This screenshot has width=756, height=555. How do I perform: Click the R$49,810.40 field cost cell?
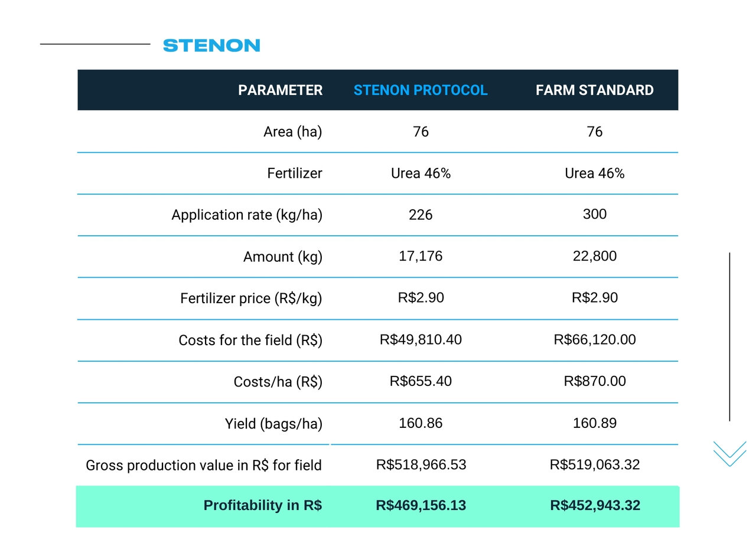pos(421,340)
